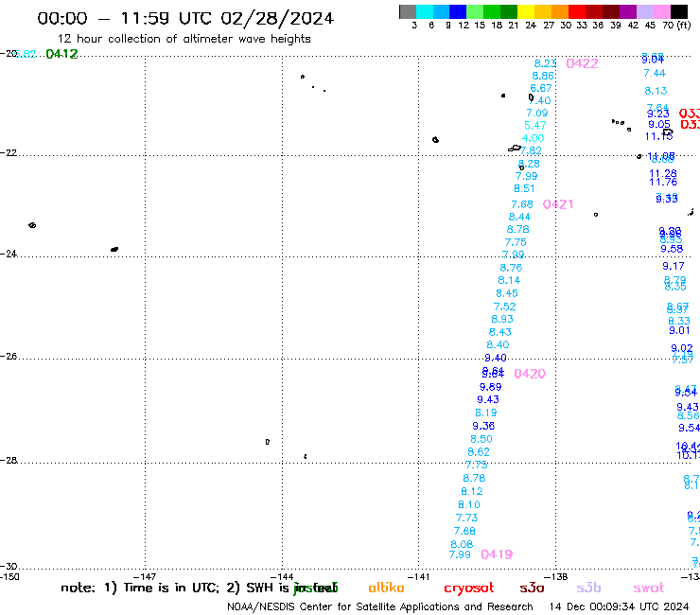700x615 pixels.
Task: Select the pink track label 0419
Action: 497,554
